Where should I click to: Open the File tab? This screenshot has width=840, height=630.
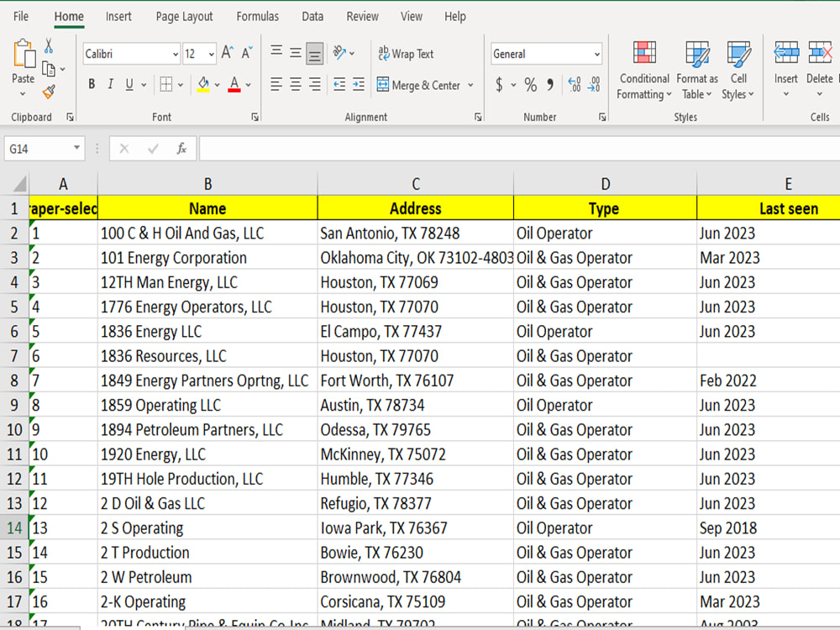[21, 17]
